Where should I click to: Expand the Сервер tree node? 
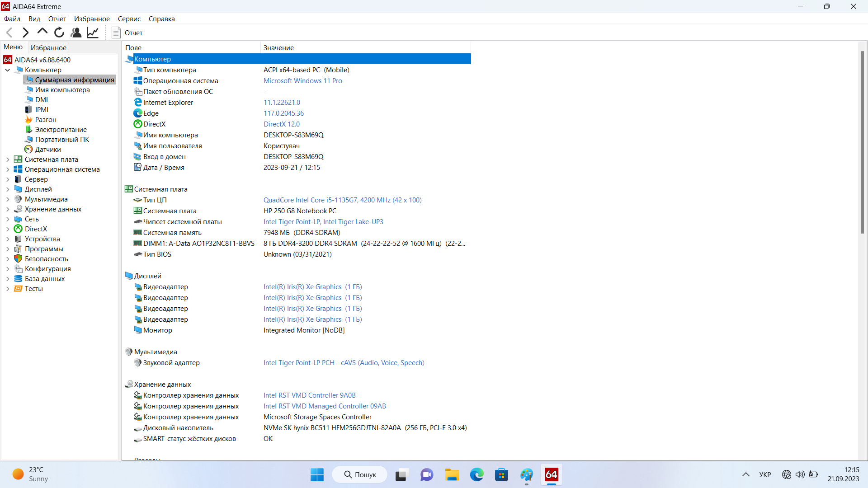(8, 179)
